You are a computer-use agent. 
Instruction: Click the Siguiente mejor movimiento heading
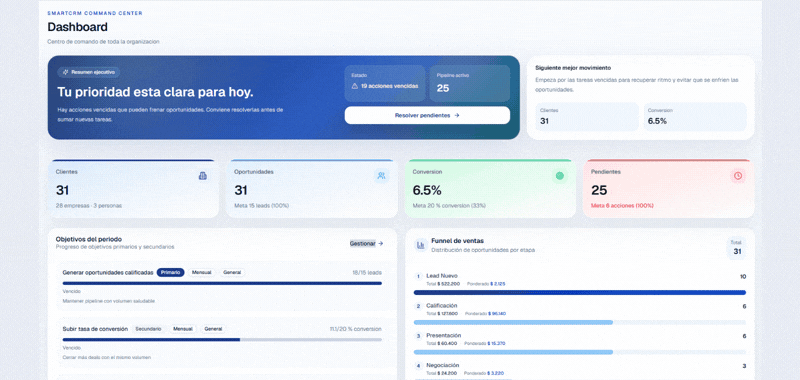[x=573, y=67]
